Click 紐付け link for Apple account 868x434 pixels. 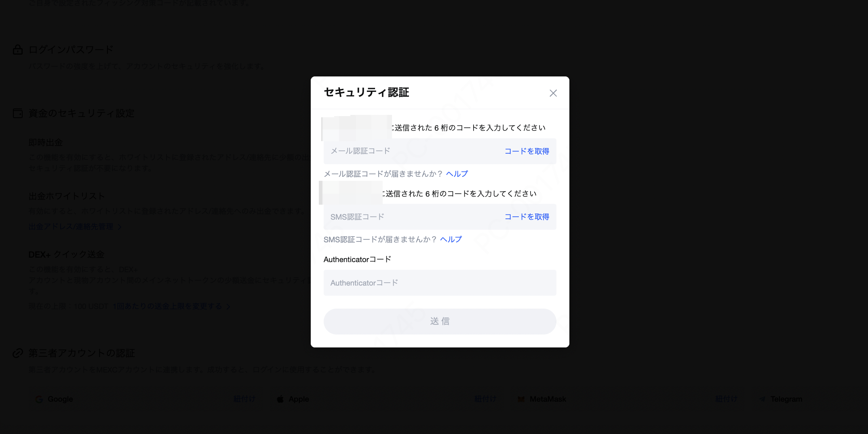click(x=485, y=399)
